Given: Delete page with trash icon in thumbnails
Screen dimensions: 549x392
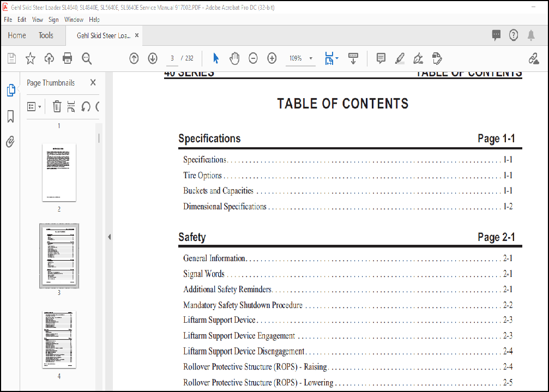Looking at the screenshot, I should 57,106.
